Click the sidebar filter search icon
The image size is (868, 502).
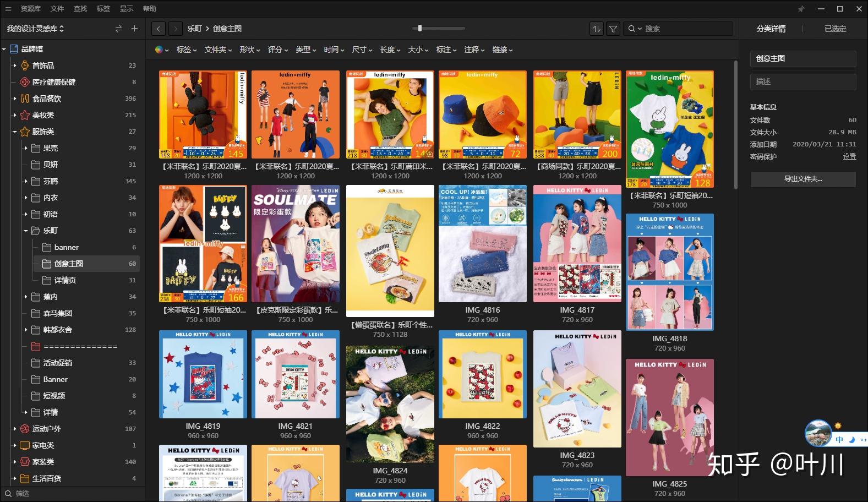(x=8, y=494)
